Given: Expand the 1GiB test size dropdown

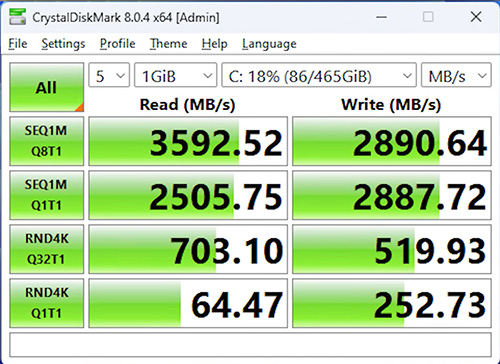Looking at the screenshot, I should coord(175,75).
